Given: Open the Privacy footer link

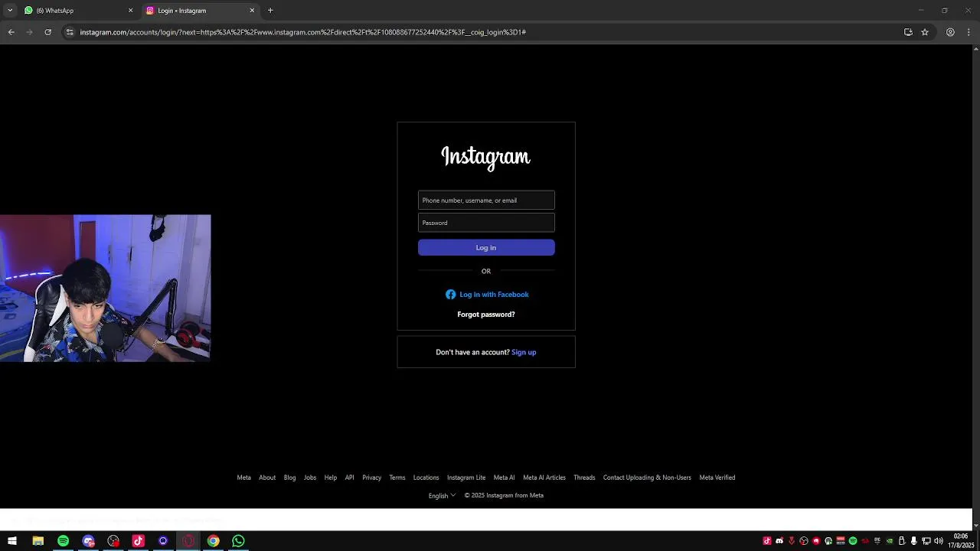Looking at the screenshot, I should (x=371, y=478).
